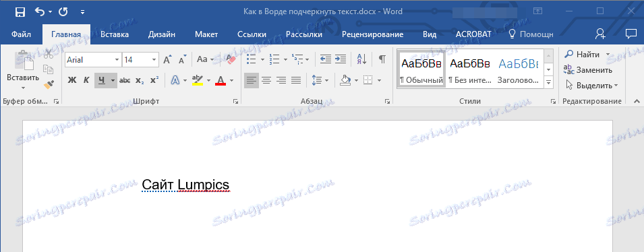The width and height of the screenshot is (644, 252).
Task: Open the share user icon
Action: pyautogui.click(x=600, y=34)
